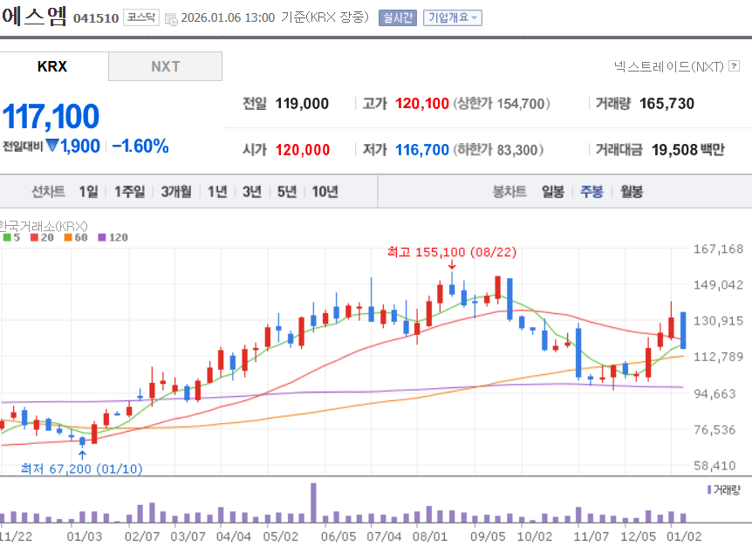
Task: Click the 2026.01.06 13:00 timestamp
Action: 228,17
